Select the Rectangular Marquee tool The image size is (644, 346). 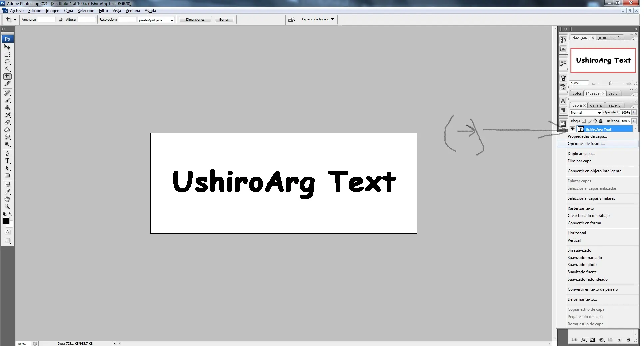click(7, 54)
